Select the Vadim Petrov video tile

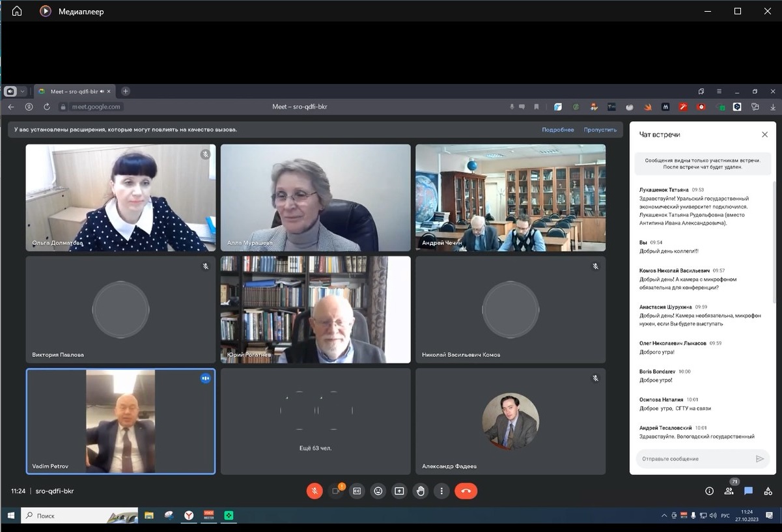(120, 421)
